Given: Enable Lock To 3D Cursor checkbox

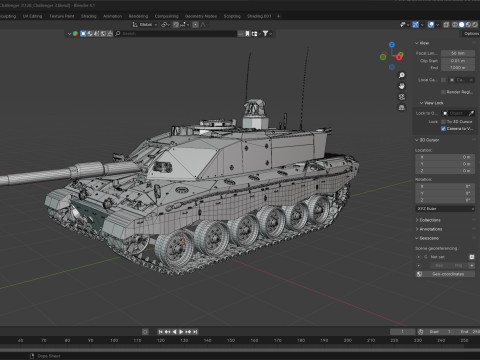Looking at the screenshot, I should [443, 122].
